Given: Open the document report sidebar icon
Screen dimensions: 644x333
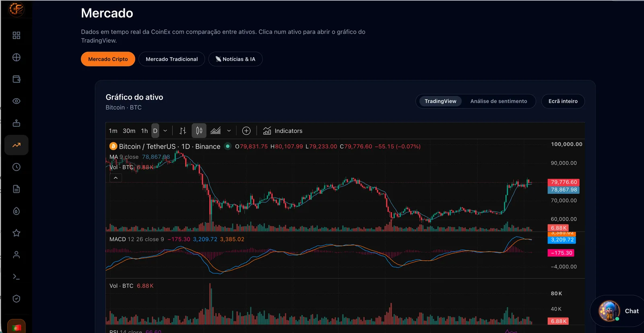Looking at the screenshot, I should click(17, 189).
